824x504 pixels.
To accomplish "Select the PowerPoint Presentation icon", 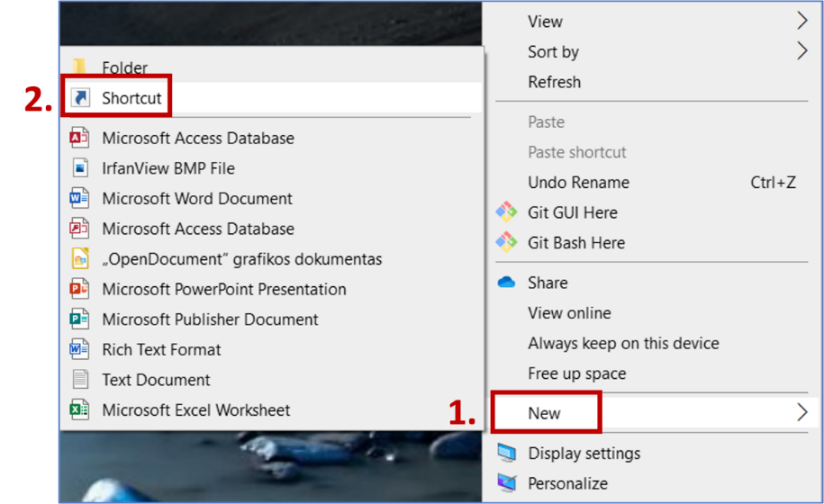I will pyautogui.click(x=80, y=290).
